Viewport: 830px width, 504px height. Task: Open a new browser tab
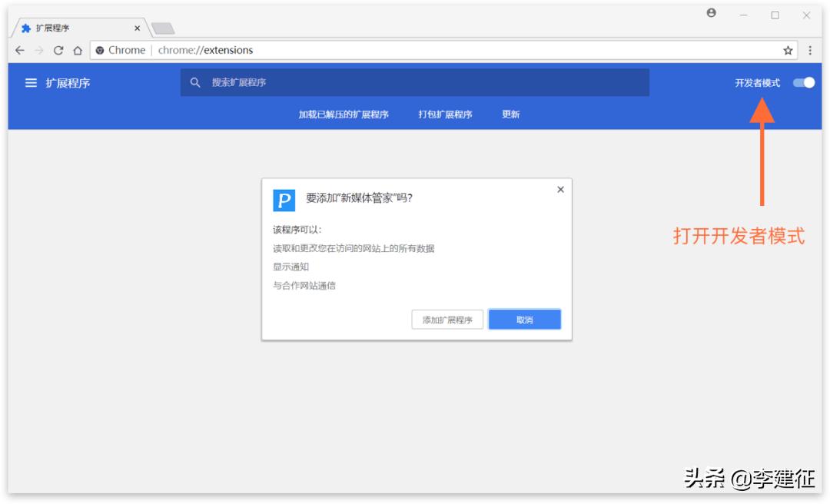(x=161, y=28)
